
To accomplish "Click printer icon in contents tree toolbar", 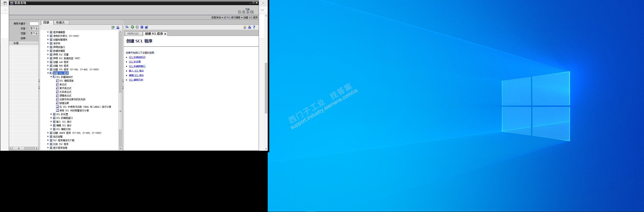I will pyautogui.click(x=118, y=27).
